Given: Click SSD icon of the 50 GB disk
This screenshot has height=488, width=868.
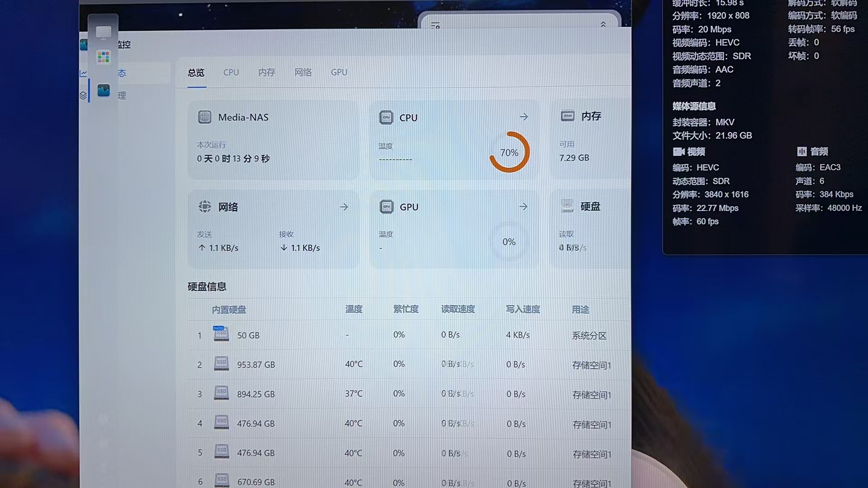Looking at the screenshot, I should pos(221,333).
